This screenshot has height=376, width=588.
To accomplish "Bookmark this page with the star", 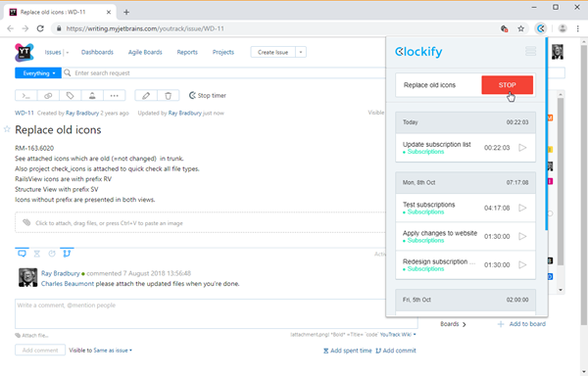I will tap(521, 28).
